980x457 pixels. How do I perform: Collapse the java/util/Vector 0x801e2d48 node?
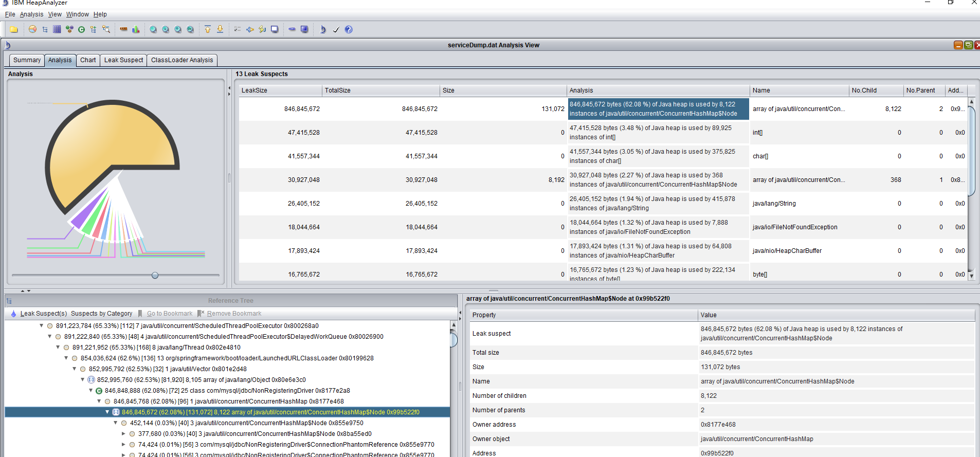pyautogui.click(x=75, y=369)
